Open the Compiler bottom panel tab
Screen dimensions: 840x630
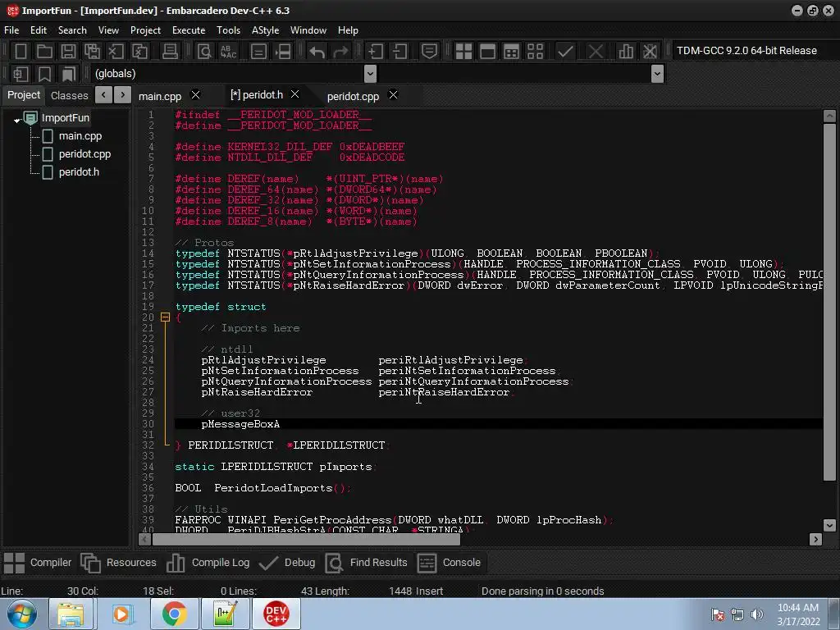[x=38, y=563]
